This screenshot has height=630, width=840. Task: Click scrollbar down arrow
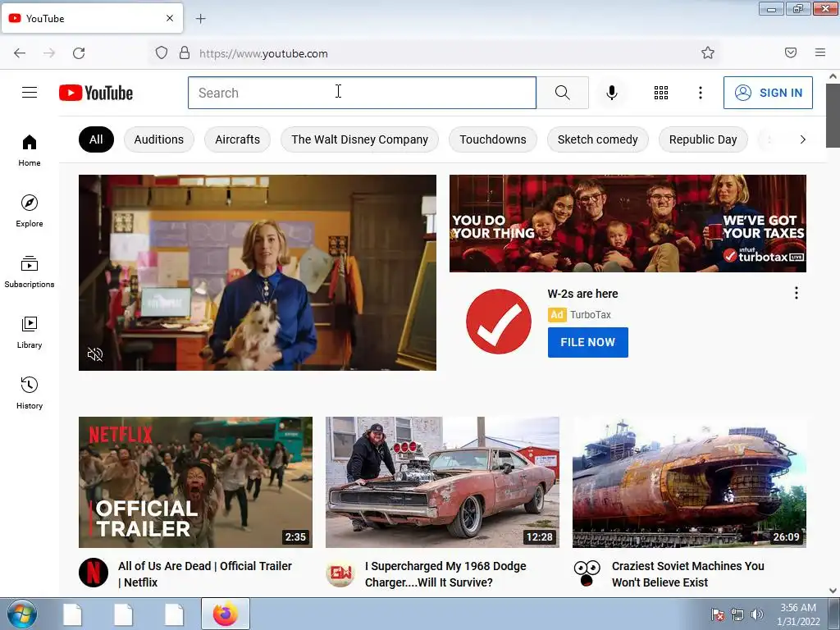[833, 591]
